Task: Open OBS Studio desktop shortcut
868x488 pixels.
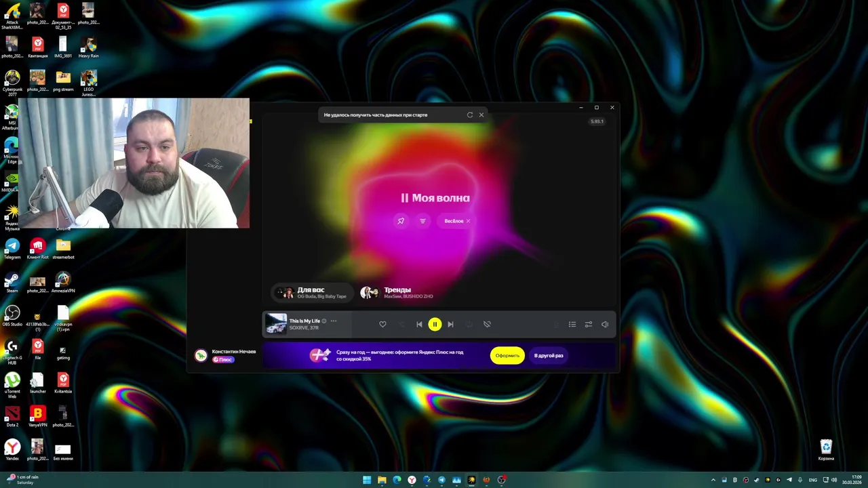Action: click(x=12, y=315)
